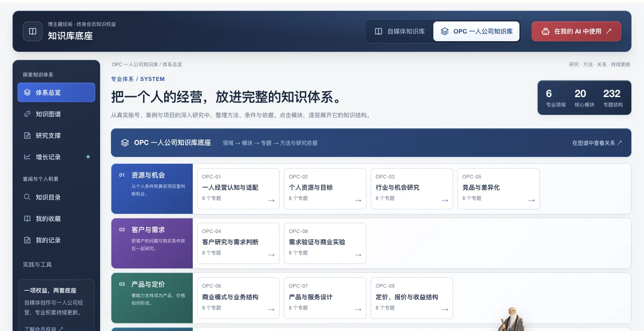644x331 pixels.
Task: Open 知识图谱 sidebar item
Action: [x=56, y=114]
